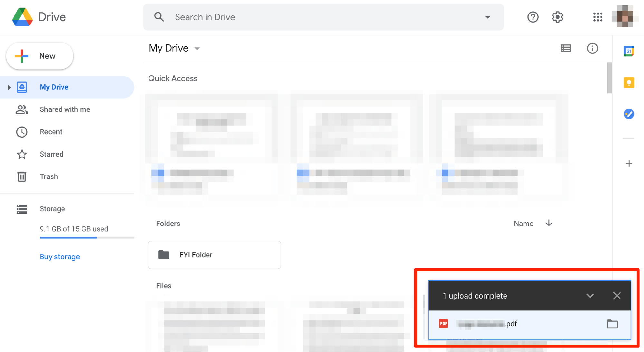
Task: Click the Google Calendar sidebar icon
Action: point(629,51)
